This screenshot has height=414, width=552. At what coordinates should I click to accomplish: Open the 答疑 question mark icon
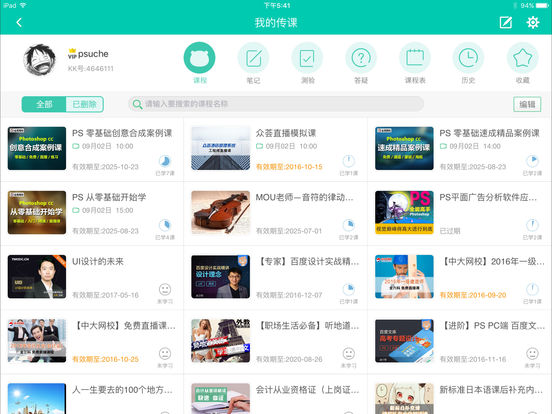pos(361,58)
